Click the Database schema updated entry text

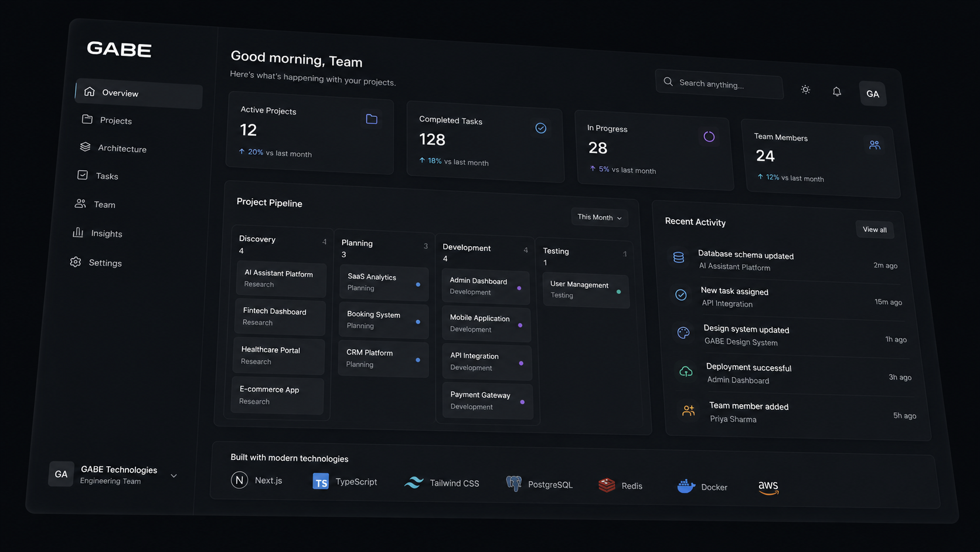tap(746, 255)
